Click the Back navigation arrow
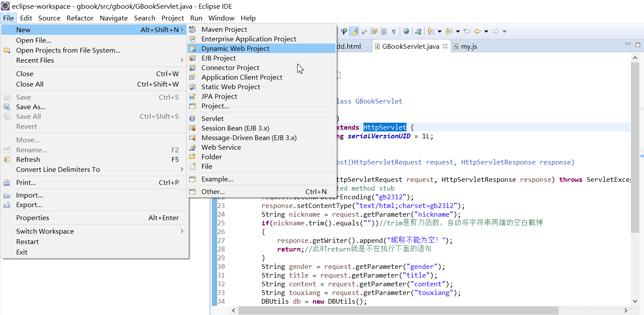 click(x=477, y=31)
